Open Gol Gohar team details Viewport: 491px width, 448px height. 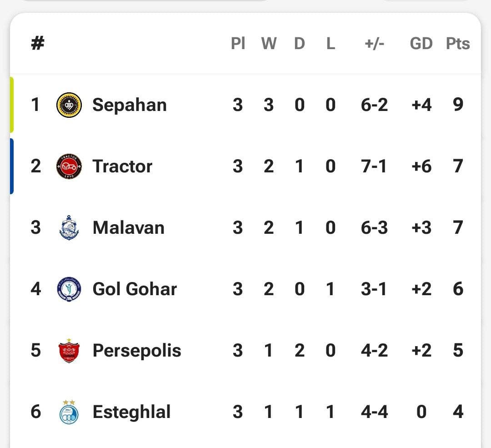coord(135,289)
